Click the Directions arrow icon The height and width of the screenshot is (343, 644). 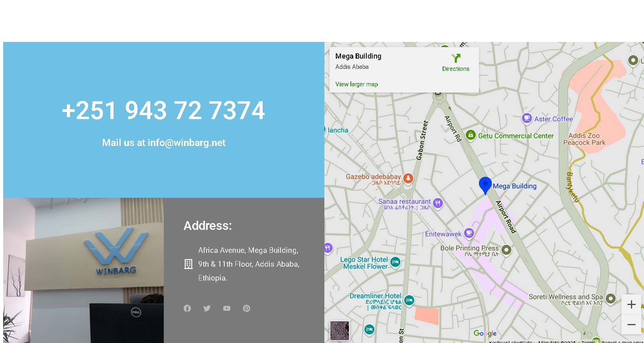(x=456, y=59)
